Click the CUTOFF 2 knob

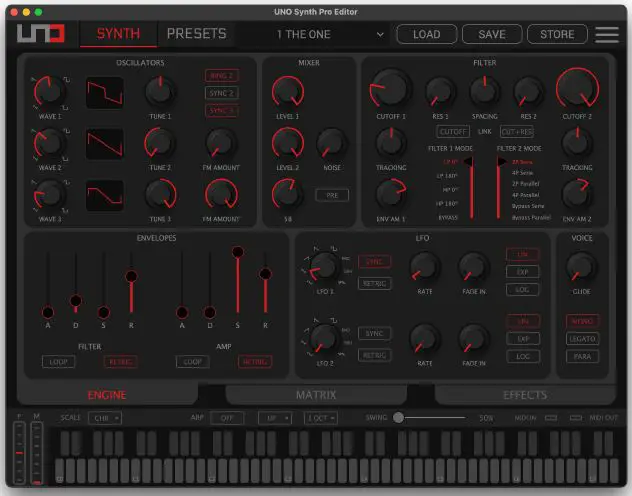click(577, 89)
